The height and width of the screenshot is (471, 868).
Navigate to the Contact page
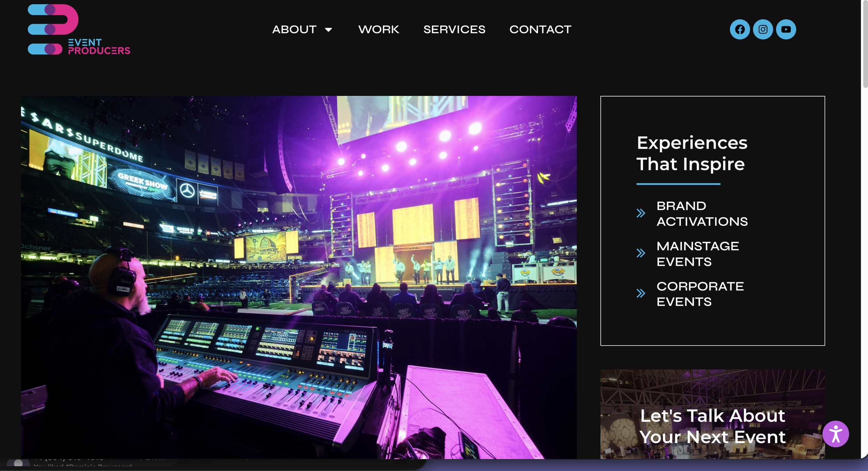[540, 30]
